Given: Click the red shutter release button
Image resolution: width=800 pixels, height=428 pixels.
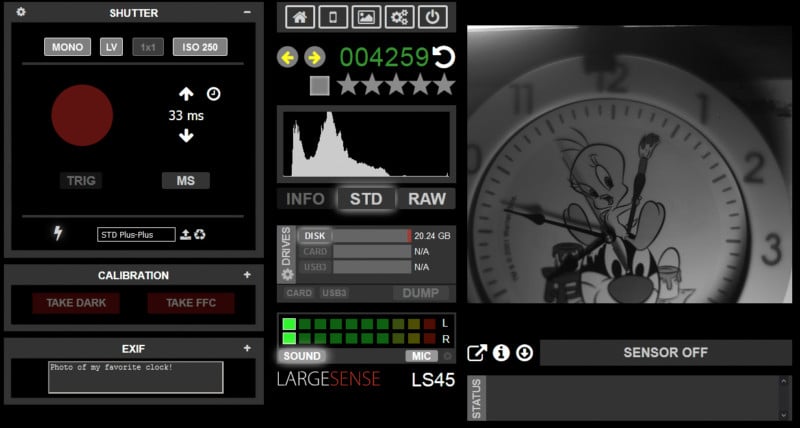Looking at the screenshot, I should [82, 115].
